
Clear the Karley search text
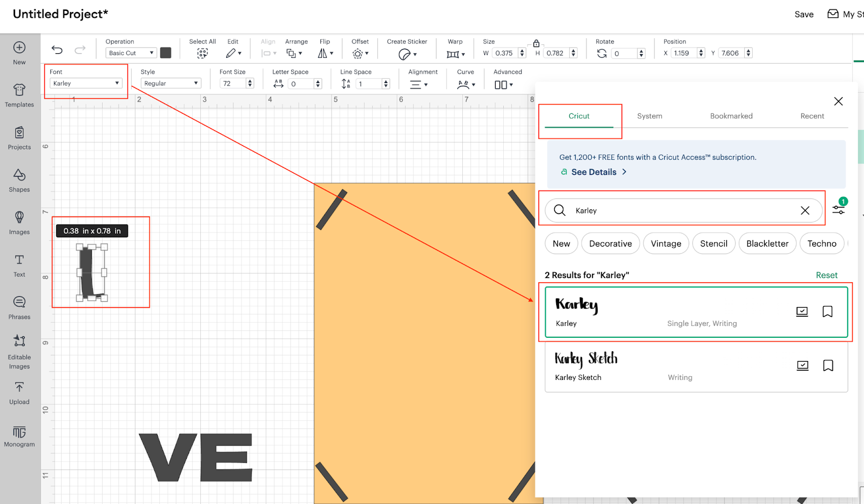click(805, 210)
